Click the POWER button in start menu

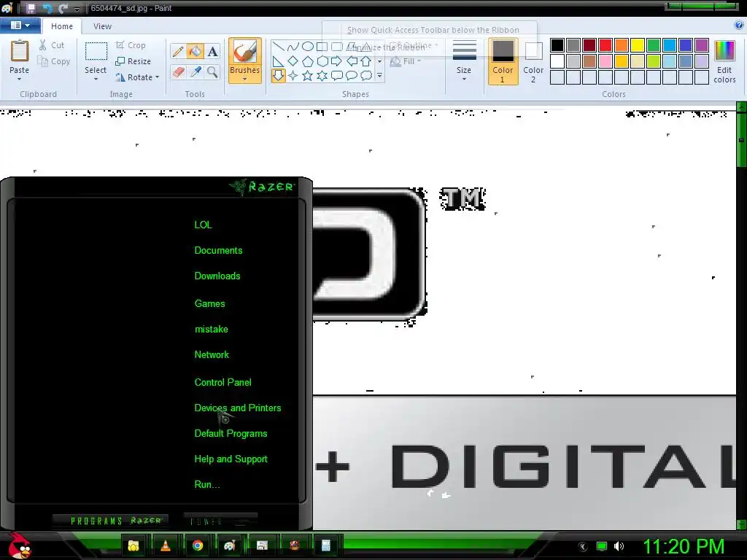(x=220, y=521)
